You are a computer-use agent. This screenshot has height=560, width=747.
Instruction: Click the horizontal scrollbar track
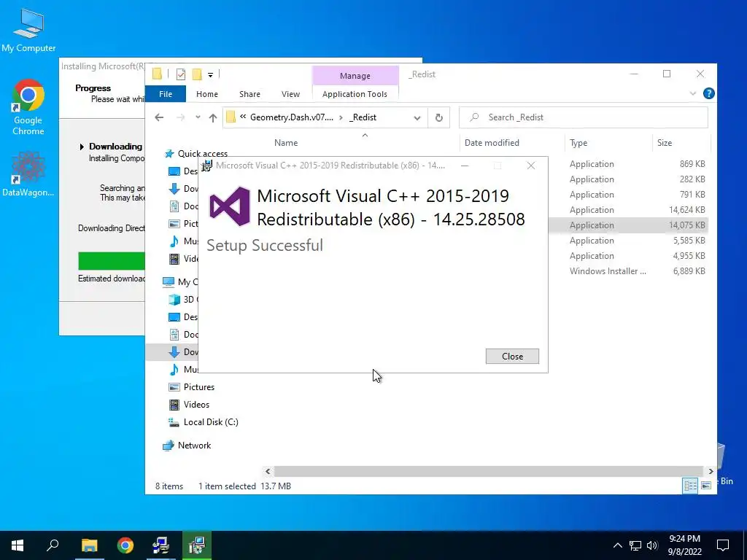(x=488, y=472)
